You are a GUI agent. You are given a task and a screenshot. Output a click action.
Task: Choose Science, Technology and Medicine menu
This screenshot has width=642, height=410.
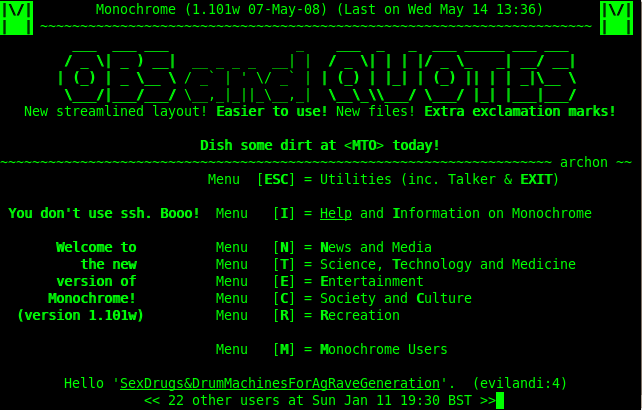point(447,265)
